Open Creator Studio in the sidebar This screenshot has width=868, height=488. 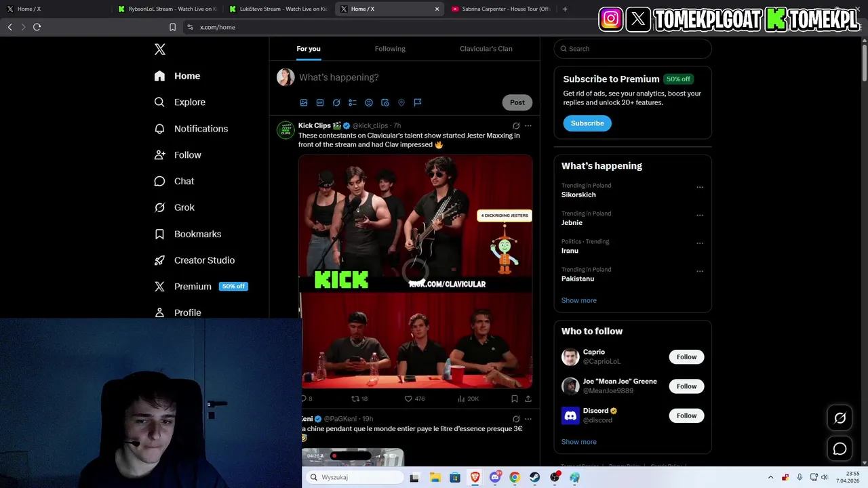[x=195, y=260]
